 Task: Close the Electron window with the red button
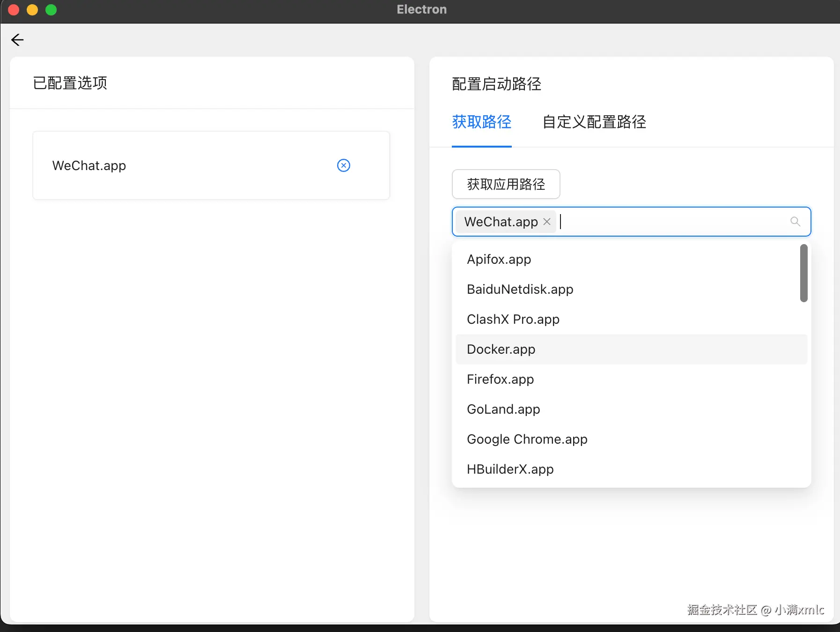click(x=14, y=10)
